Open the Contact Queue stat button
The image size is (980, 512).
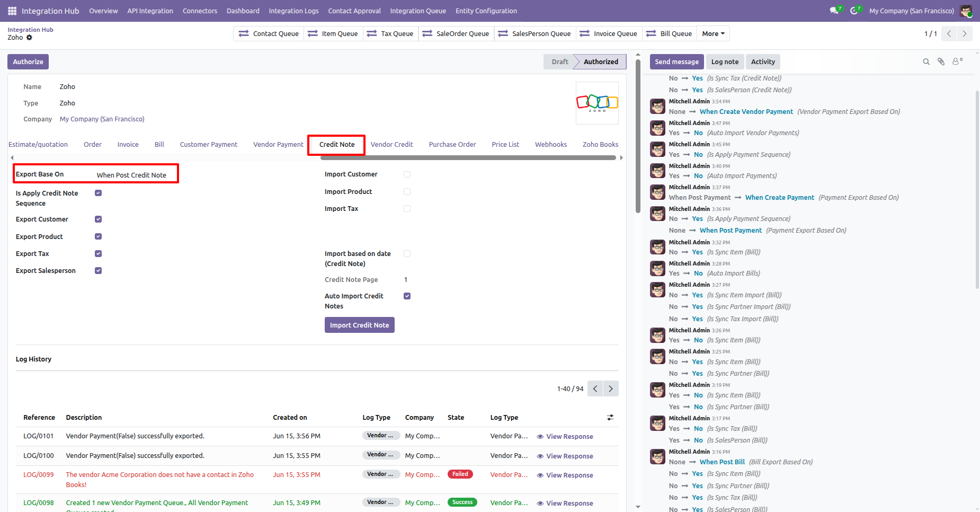point(269,34)
